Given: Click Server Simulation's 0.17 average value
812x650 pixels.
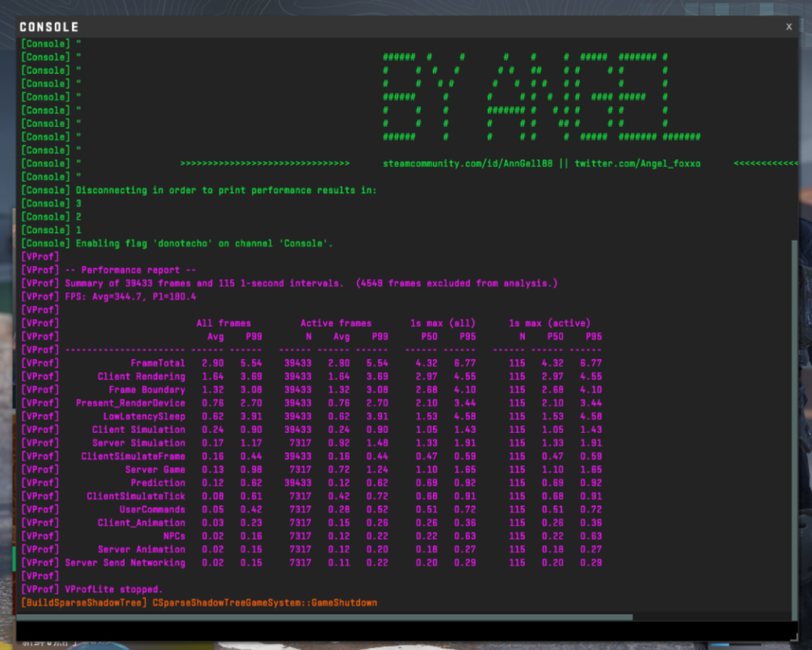Looking at the screenshot, I should [212, 443].
